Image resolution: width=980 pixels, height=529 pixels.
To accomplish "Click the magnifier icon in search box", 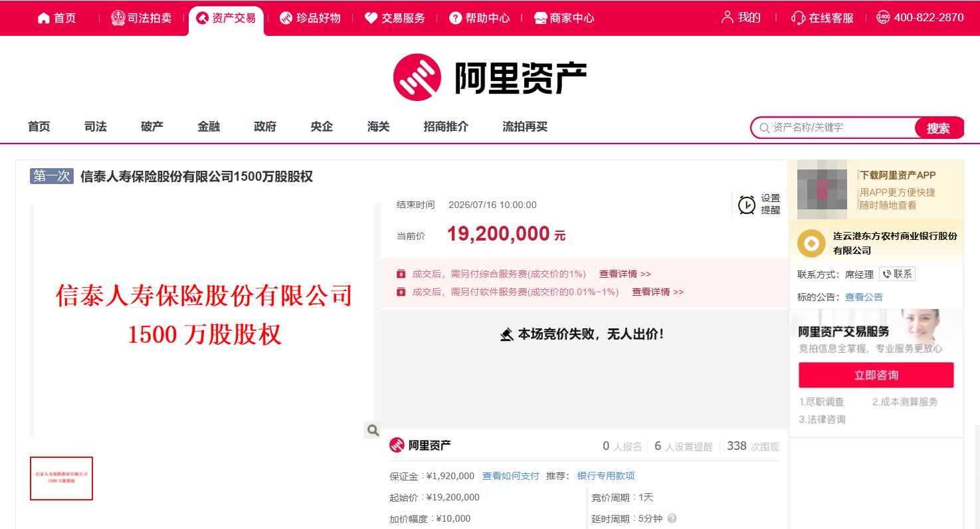I will (x=765, y=128).
